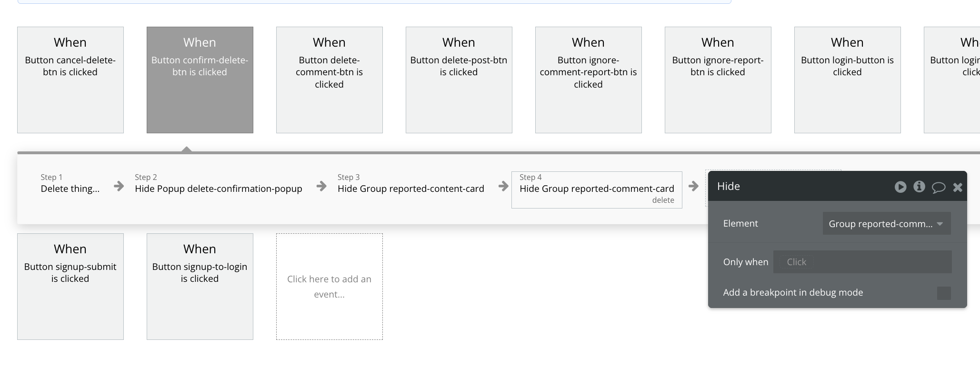Screen dimensions: 980x378
Task: Click the comment bubble icon in Hide panel
Action: (x=938, y=187)
